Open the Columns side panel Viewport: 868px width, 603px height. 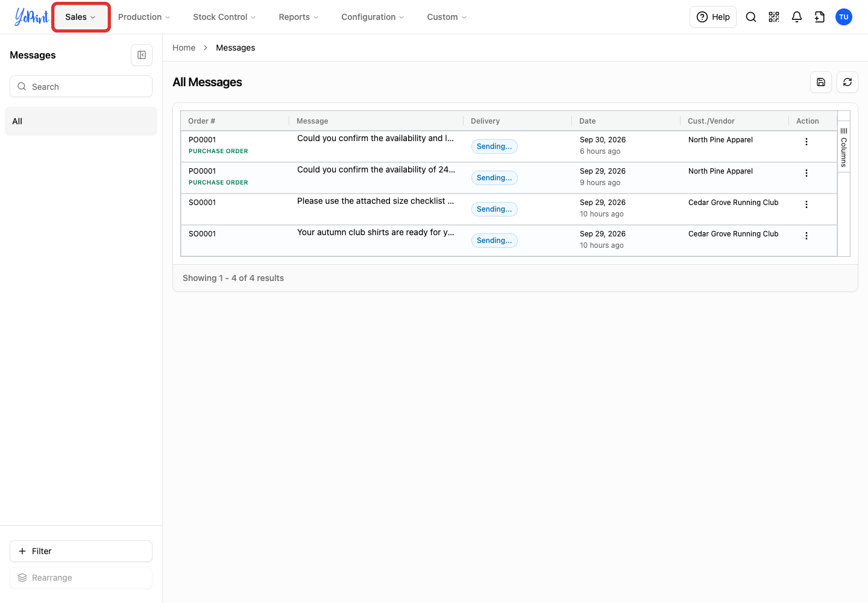[x=844, y=147]
